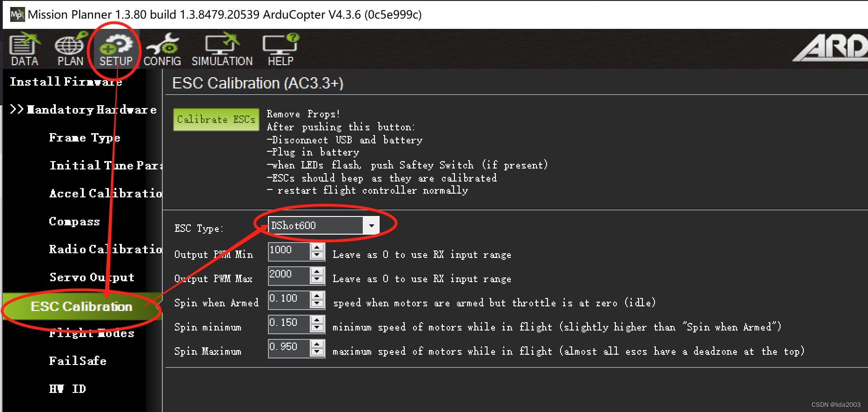Viewport: 868px width, 412px height.
Task: Open the HELP screen
Action: (x=280, y=50)
